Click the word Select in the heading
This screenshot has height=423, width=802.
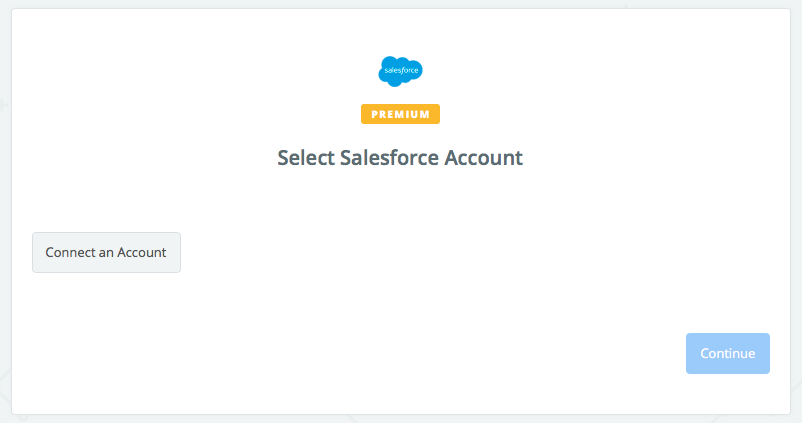[x=304, y=158]
